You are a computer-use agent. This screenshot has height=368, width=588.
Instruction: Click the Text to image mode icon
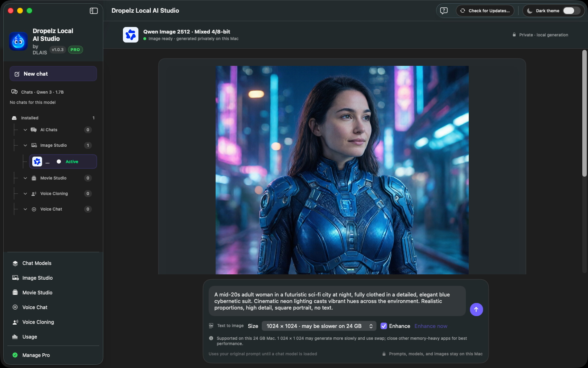click(x=211, y=326)
